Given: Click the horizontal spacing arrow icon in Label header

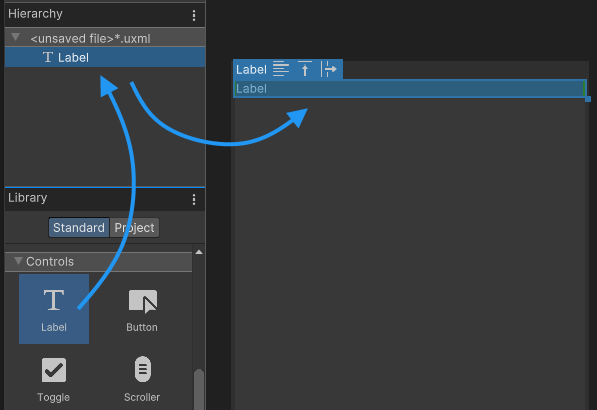Looking at the screenshot, I should pos(329,69).
